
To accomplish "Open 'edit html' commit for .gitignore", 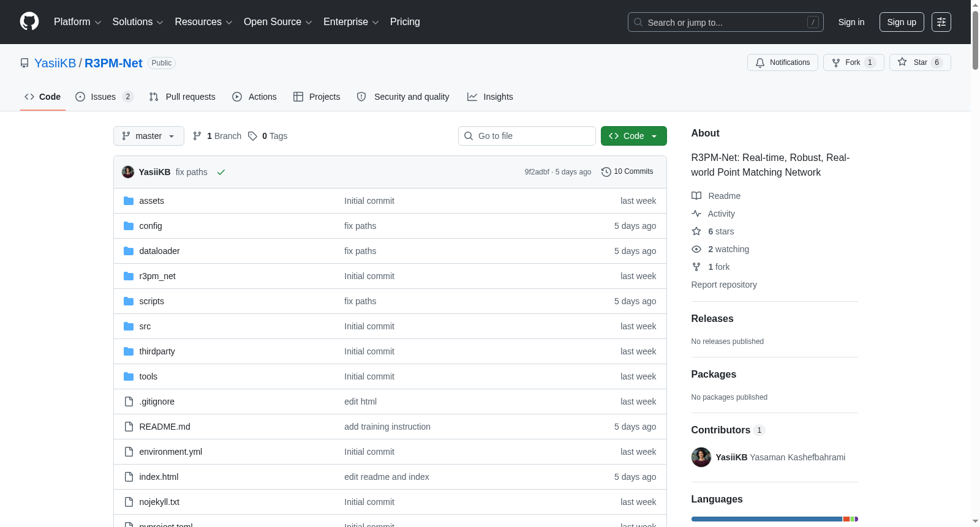I will pyautogui.click(x=360, y=402).
